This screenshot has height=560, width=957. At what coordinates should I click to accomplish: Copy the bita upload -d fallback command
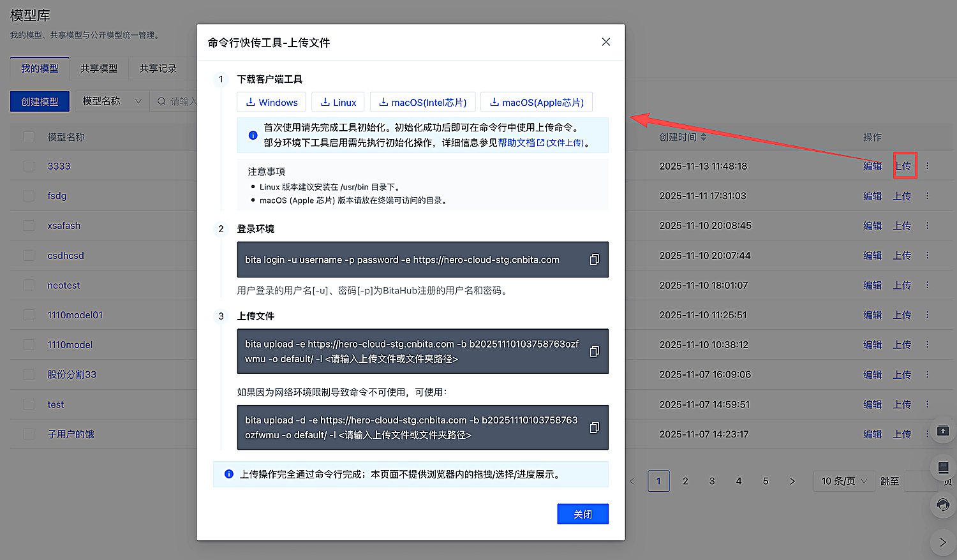[594, 427]
